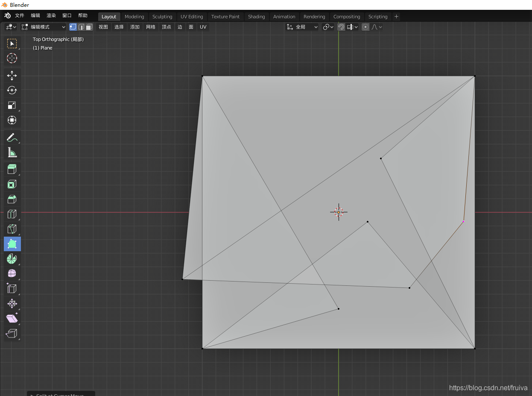Select the Extrude Region tool
Screen dimensions: 532x396
pyautogui.click(x=12, y=170)
